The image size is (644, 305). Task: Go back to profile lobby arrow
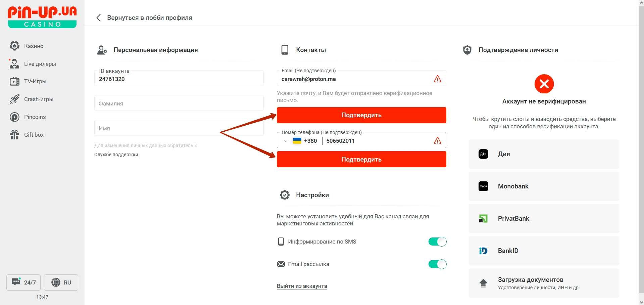click(x=98, y=18)
